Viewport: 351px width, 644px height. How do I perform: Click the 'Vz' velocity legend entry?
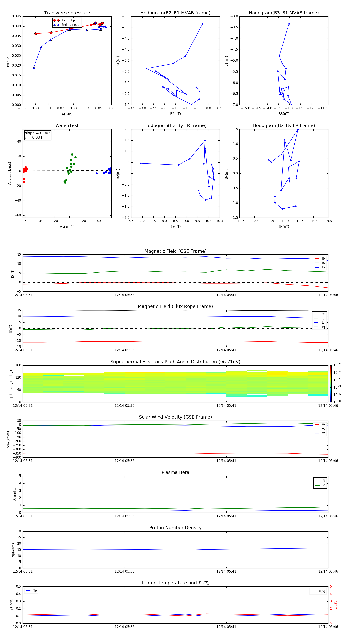coord(320,433)
